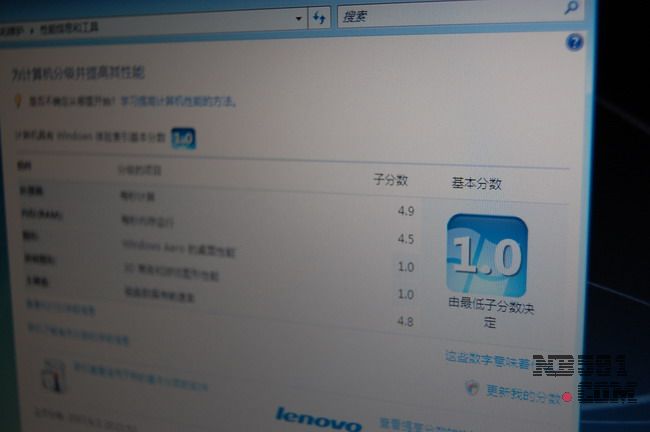Click the small 1.0 base score badge
650x432 pixels.
point(183,139)
